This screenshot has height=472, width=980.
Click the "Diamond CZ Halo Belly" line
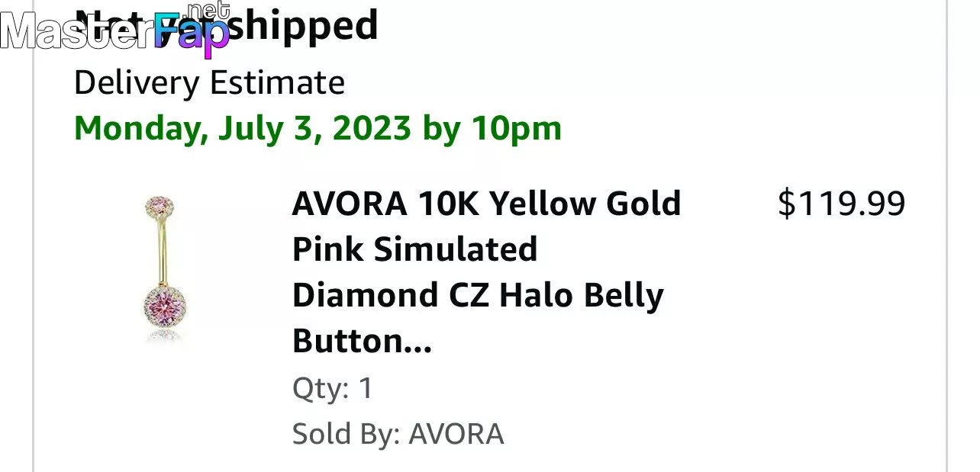[478, 295]
